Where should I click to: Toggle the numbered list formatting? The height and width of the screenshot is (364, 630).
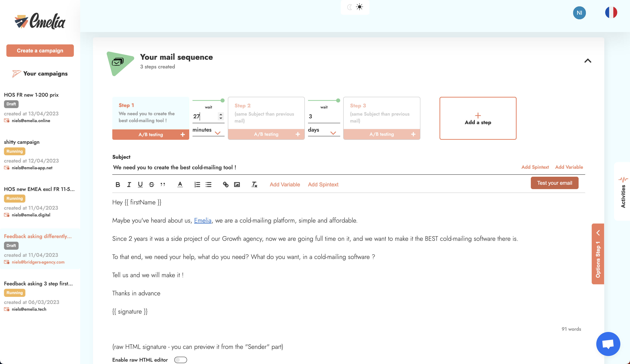tap(197, 185)
